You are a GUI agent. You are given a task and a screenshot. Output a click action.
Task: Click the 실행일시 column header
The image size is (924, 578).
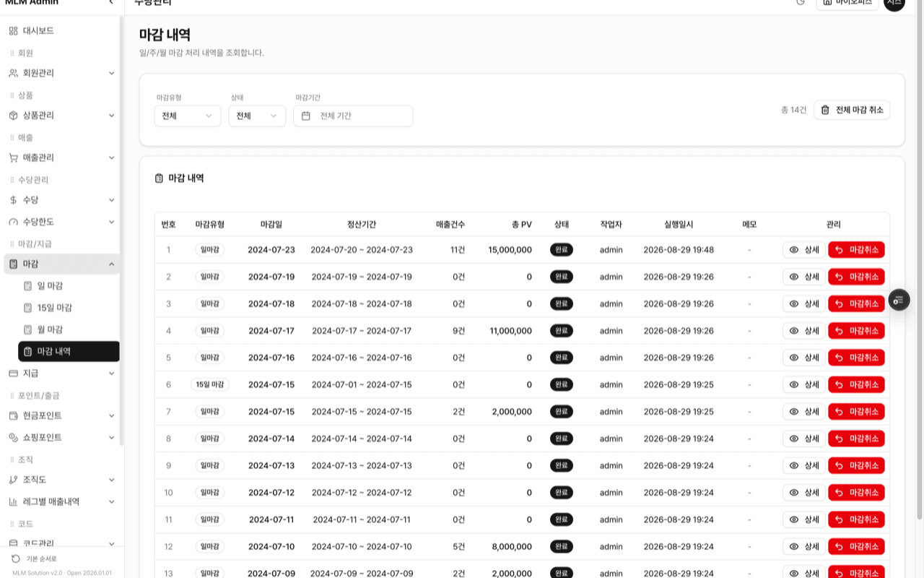coord(679,225)
